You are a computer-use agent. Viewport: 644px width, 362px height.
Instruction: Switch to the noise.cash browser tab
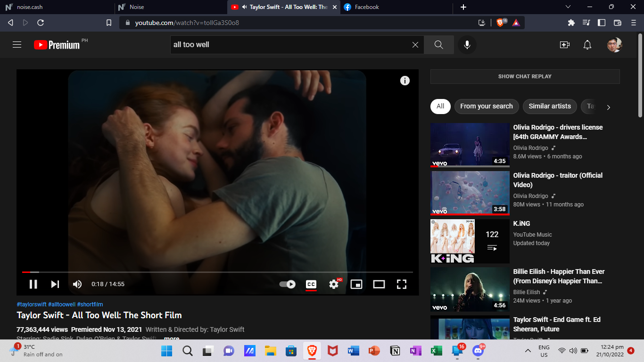tap(57, 7)
